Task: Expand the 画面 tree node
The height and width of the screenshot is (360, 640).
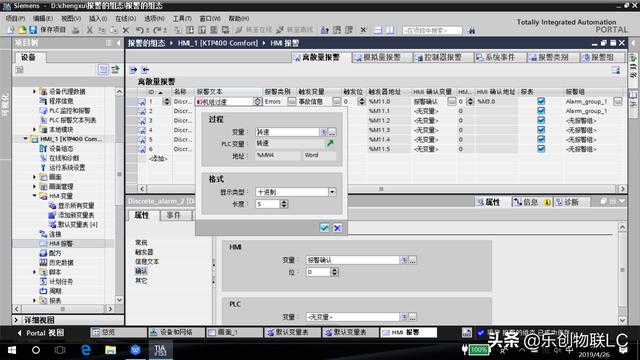Action: tap(35, 177)
